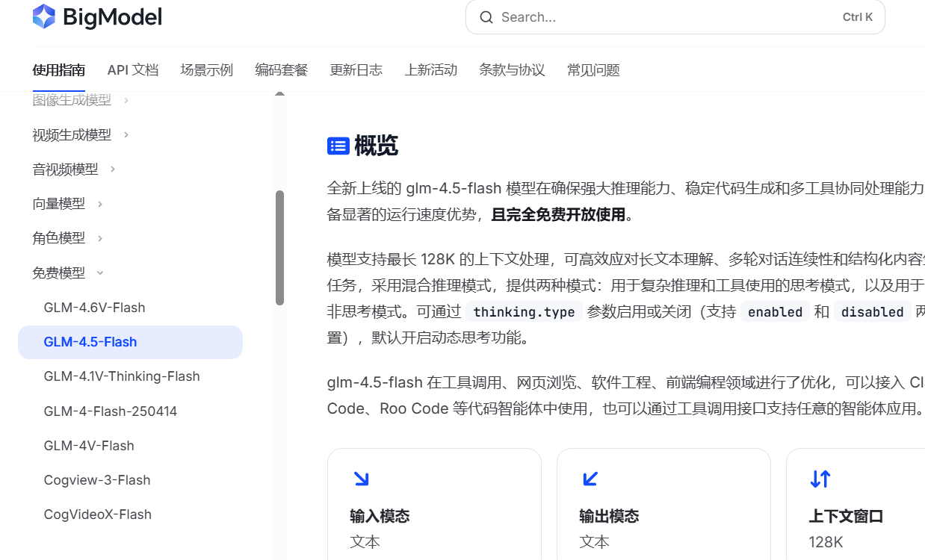Screen dimensions: 925x560
Task: Expand the 角色模型 chevron
Action: coord(99,238)
